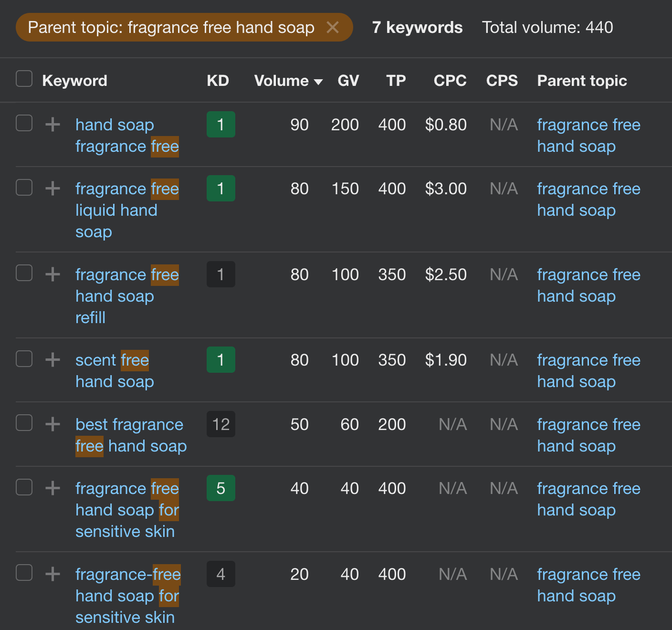Sort by the TP column header

coord(396,81)
